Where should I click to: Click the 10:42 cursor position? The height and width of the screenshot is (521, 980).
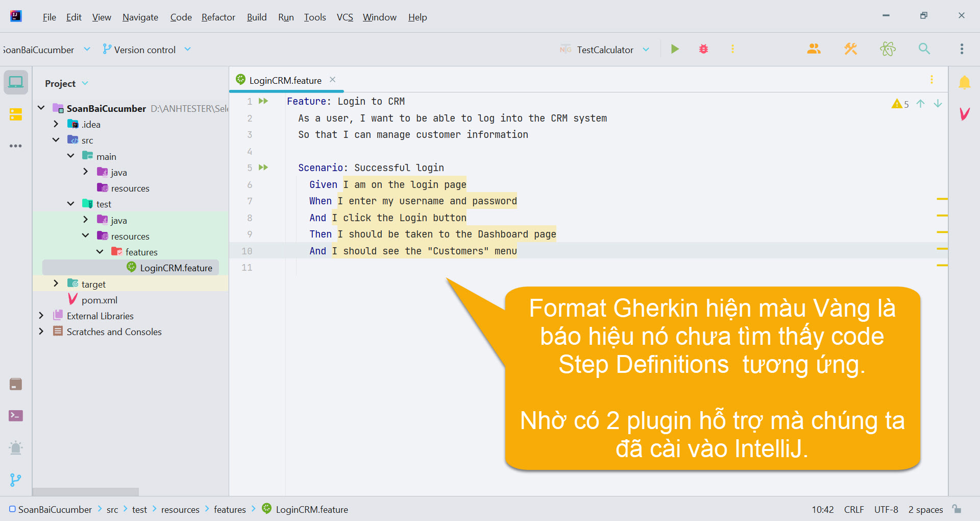pos(823,510)
